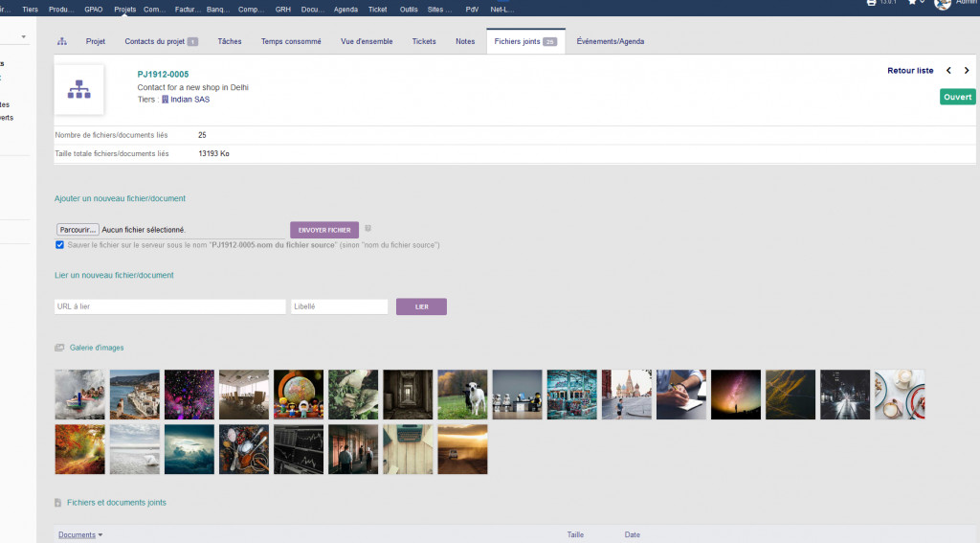Open the Agenda top menu
980x543 pixels.
pyautogui.click(x=345, y=10)
